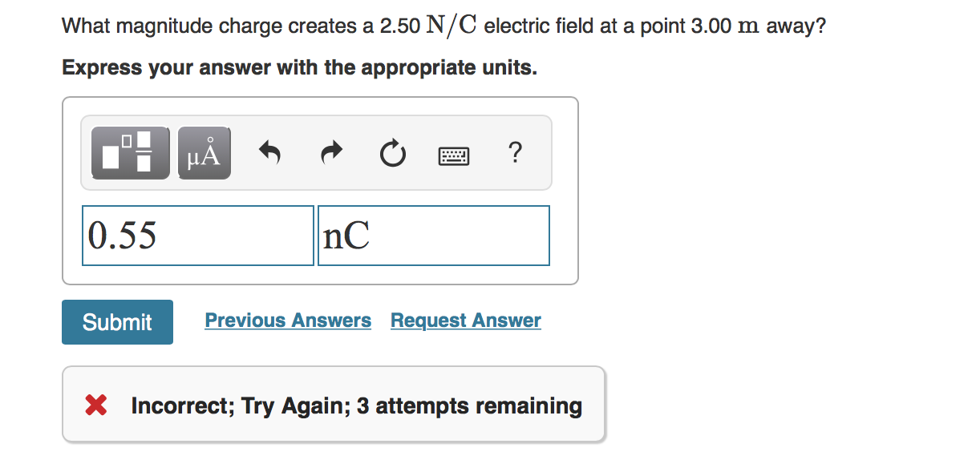Submit the answer
Viewport: 980px width, 468px height.
click(117, 321)
